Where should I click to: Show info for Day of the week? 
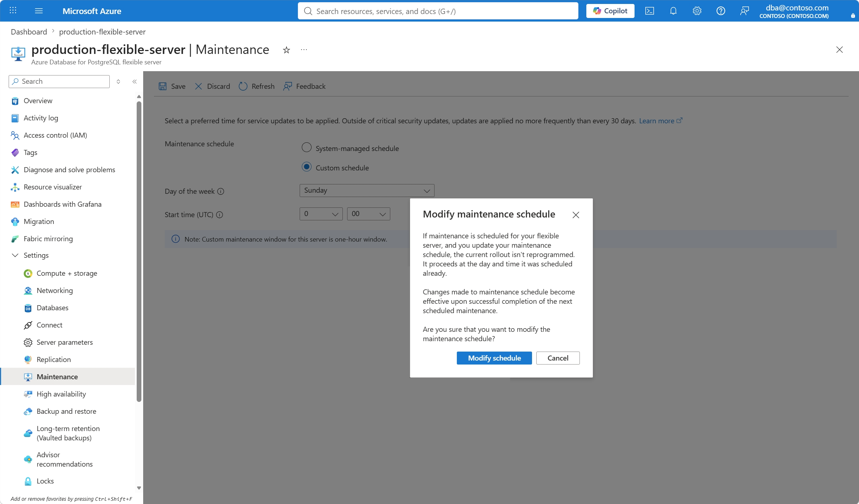(221, 191)
